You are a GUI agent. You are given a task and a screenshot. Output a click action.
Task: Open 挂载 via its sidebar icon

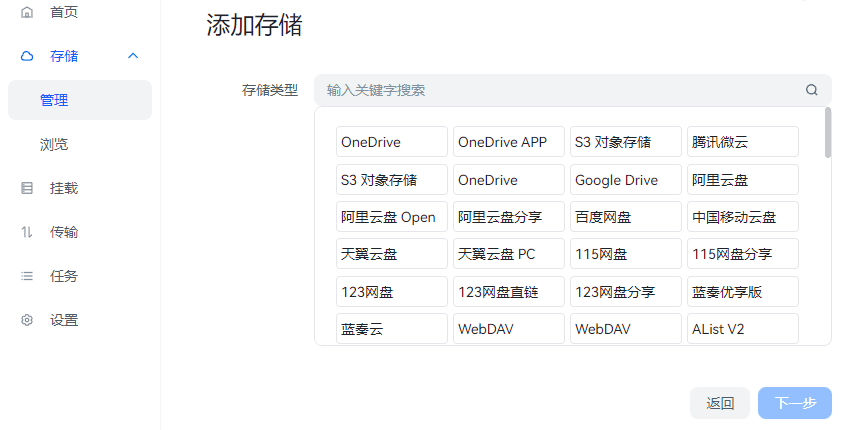point(27,188)
